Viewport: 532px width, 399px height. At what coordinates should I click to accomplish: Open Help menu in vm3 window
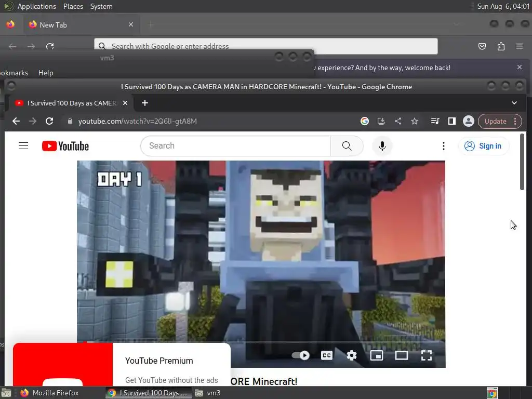[46, 73]
